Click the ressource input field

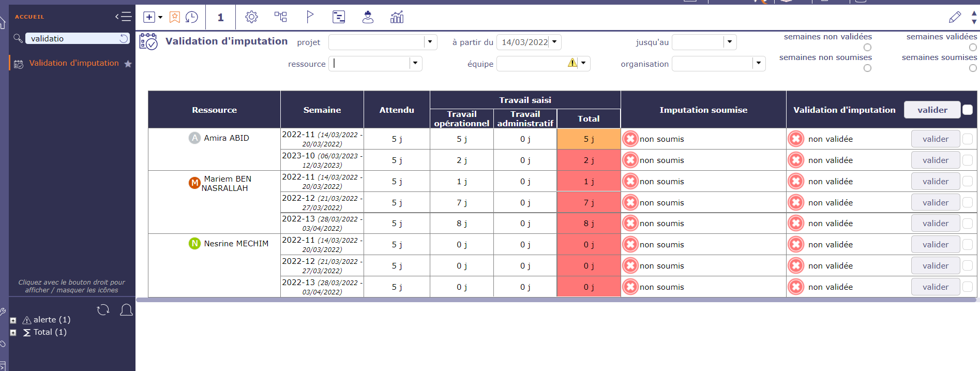tap(370, 63)
